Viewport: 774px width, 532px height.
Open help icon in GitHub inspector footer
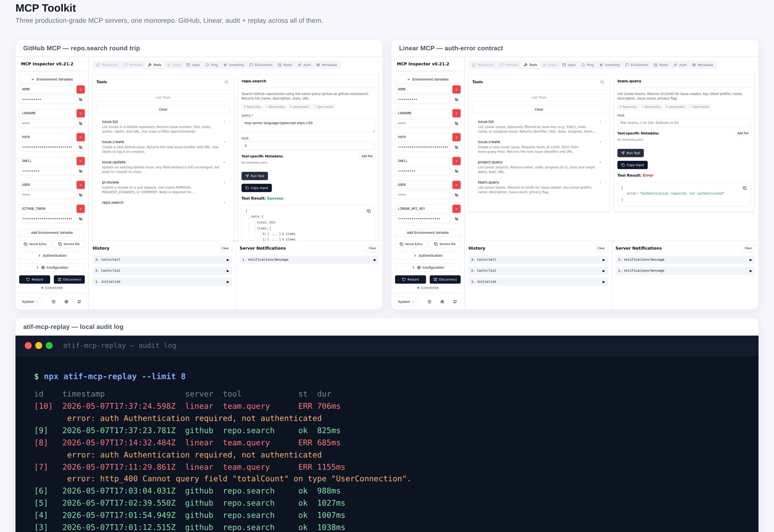tap(53, 302)
